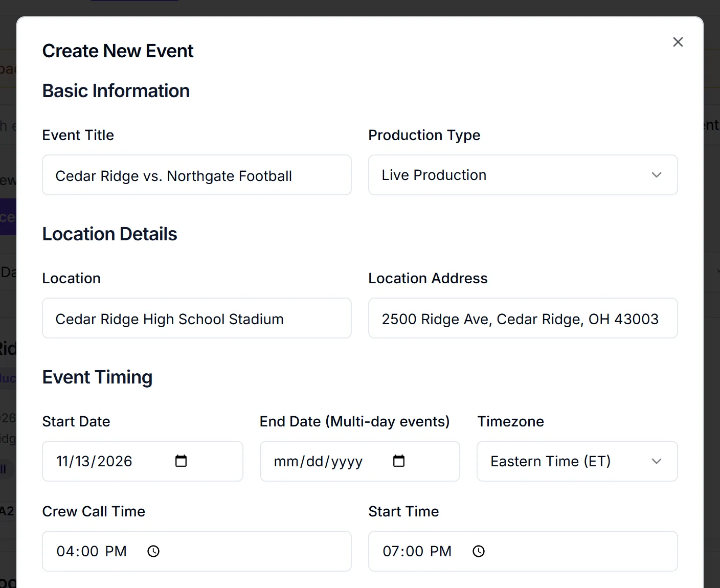The height and width of the screenshot is (588, 720).
Task: Open the Start Date calendar picker icon
Action: 181,461
